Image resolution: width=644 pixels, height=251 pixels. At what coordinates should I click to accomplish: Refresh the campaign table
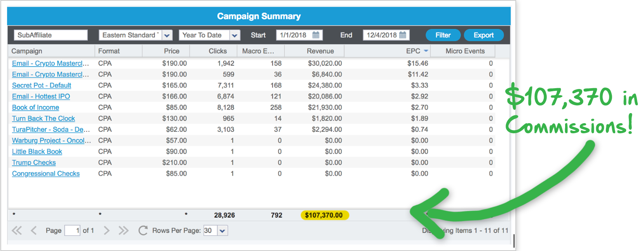pos(143,230)
